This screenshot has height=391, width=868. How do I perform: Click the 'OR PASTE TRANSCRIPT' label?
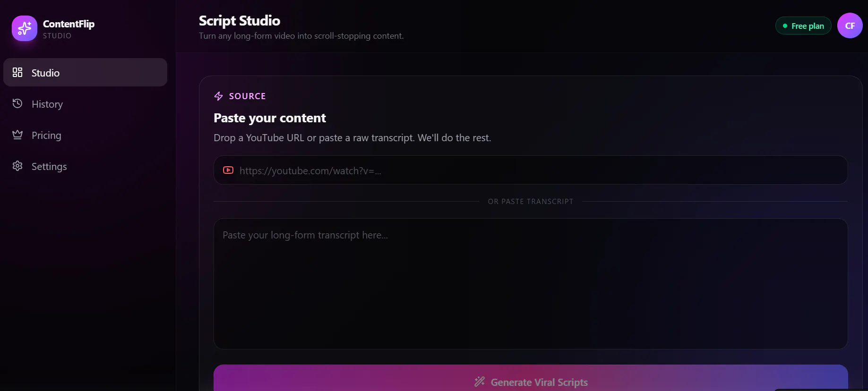(x=531, y=201)
